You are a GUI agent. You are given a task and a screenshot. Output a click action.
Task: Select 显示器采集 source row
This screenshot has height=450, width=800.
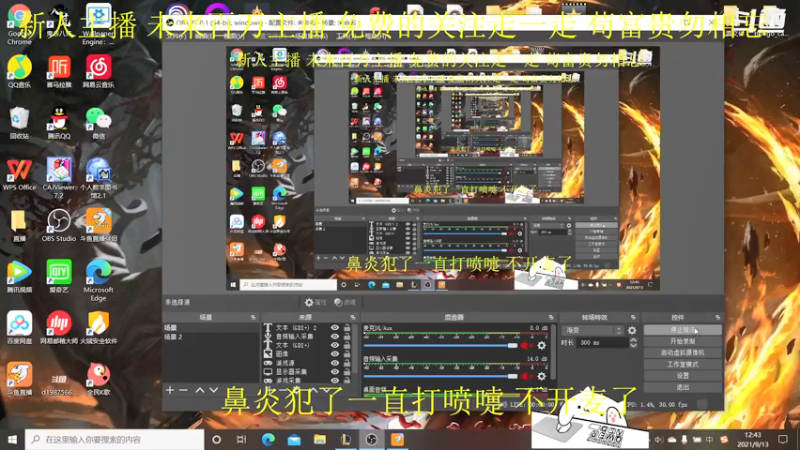(307, 371)
